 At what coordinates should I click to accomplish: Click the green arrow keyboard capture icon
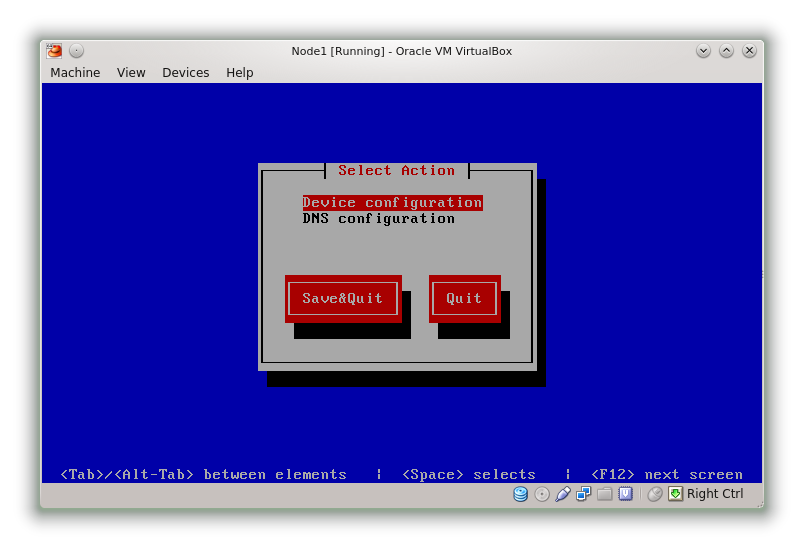(675, 494)
